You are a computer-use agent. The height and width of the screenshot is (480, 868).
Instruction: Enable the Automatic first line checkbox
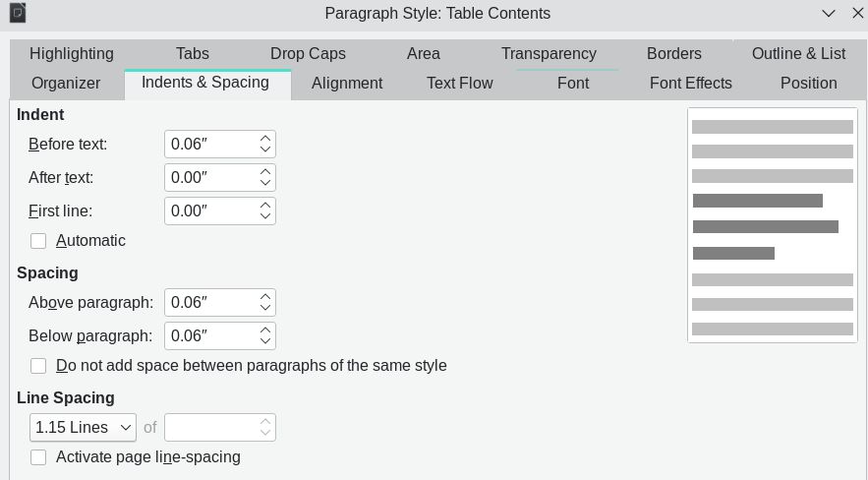pos(38,241)
